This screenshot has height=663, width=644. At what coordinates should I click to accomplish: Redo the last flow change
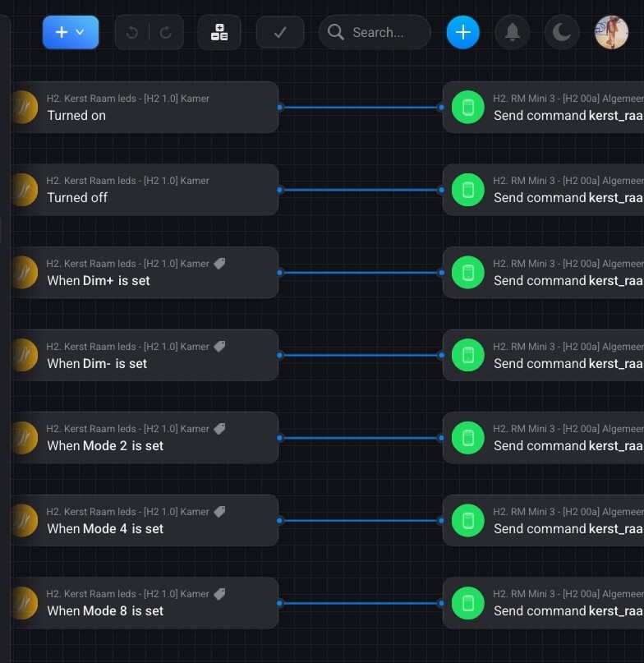(166, 32)
